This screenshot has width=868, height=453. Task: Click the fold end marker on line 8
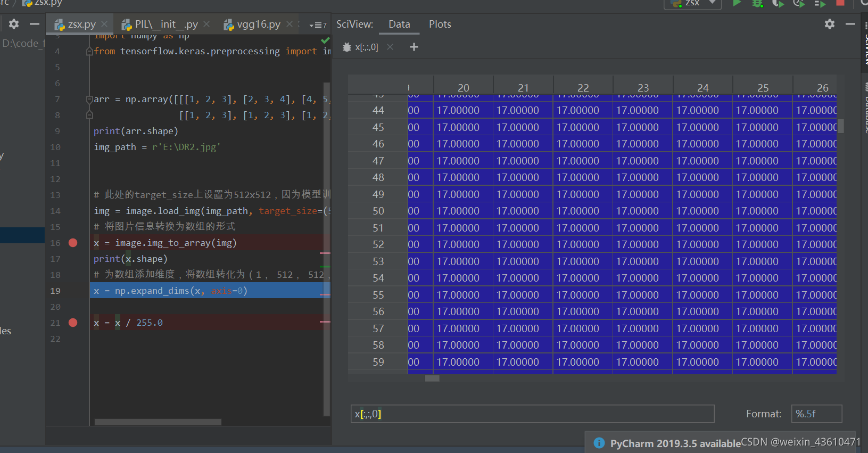[89, 115]
